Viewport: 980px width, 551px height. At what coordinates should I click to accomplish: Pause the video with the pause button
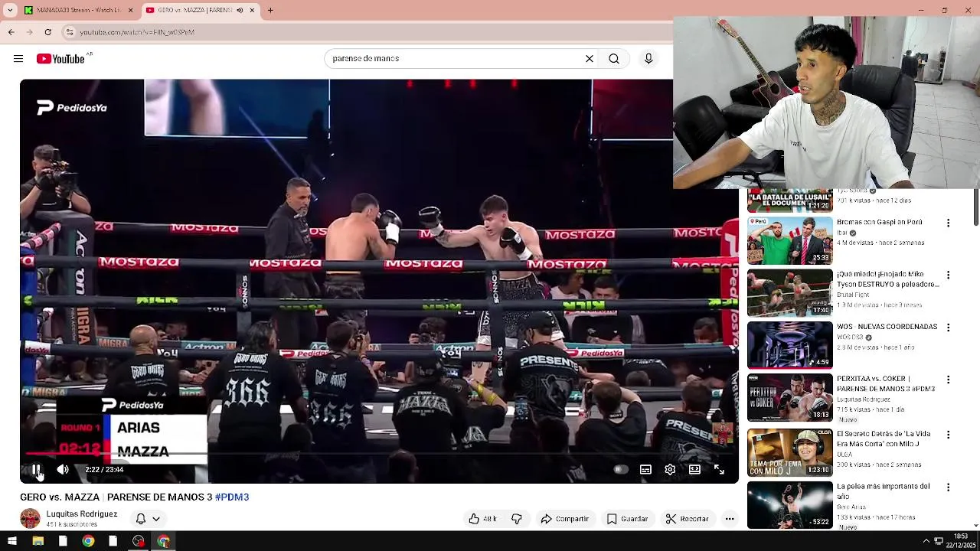(x=36, y=469)
